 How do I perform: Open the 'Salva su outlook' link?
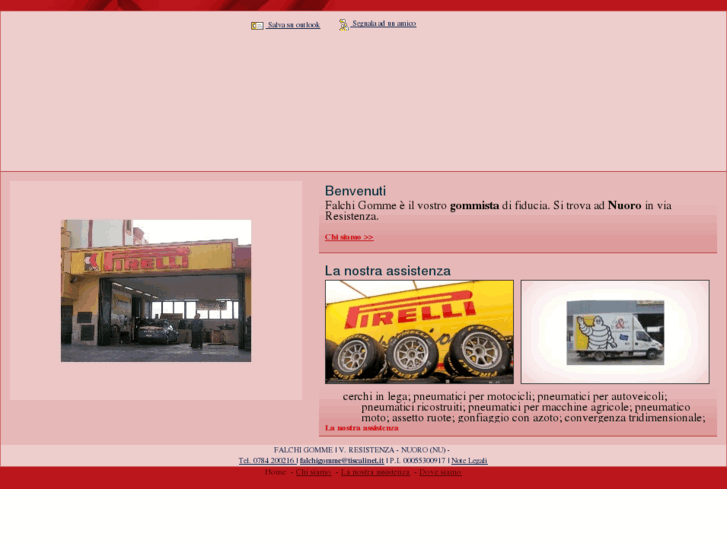point(293,25)
